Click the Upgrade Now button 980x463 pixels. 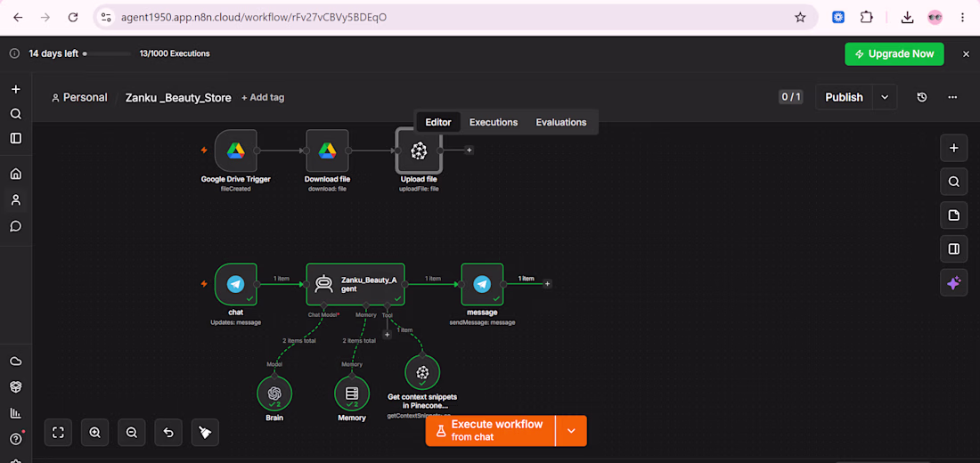[894, 53]
